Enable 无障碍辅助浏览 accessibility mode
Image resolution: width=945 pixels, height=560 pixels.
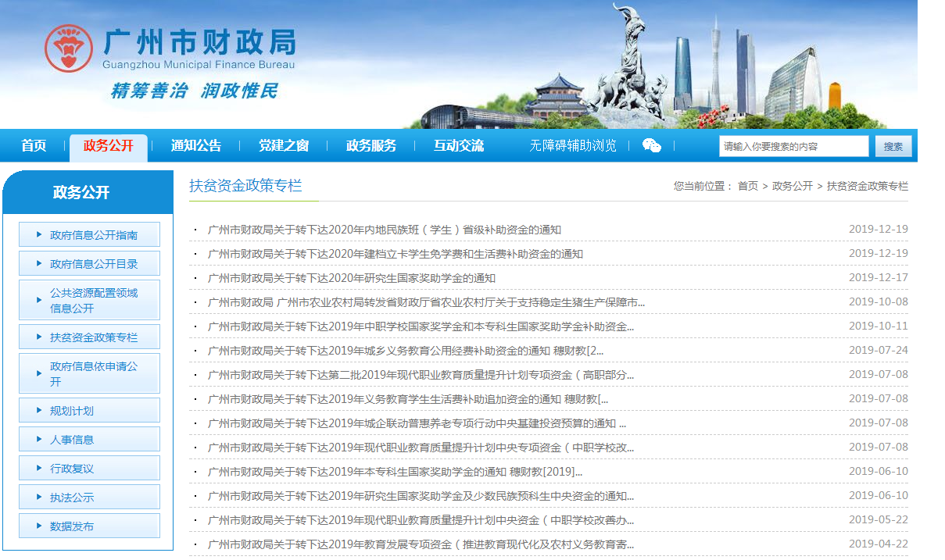click(x=573, y=146)
